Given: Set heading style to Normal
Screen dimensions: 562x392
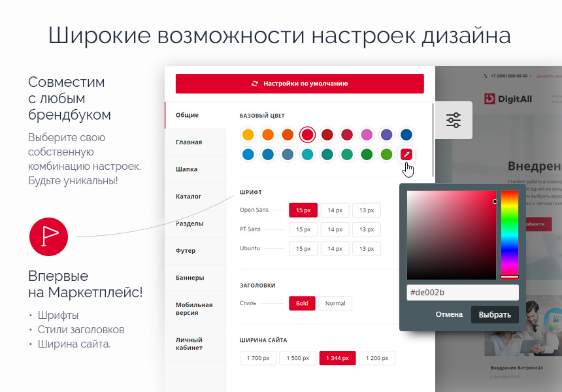Looking at the screenshot, I should pos(335,303).
